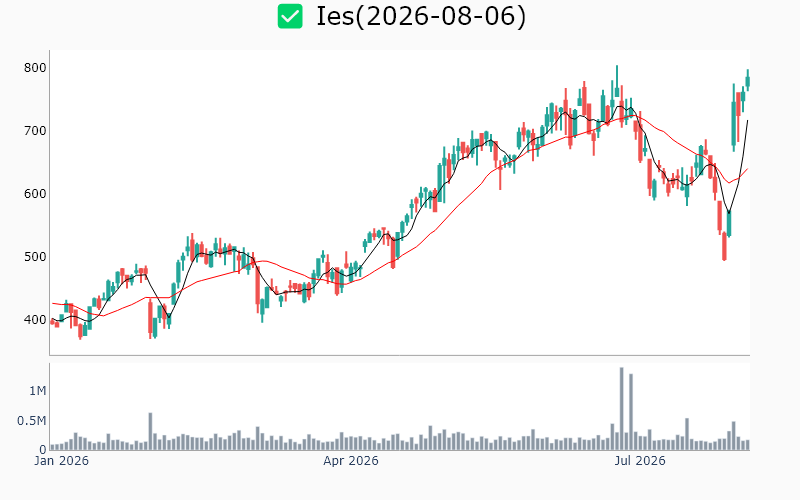Click the second tallest volume bar near July
Image resolution: width=800 pixels, height=500 pixels.
(x=631, y=412)
